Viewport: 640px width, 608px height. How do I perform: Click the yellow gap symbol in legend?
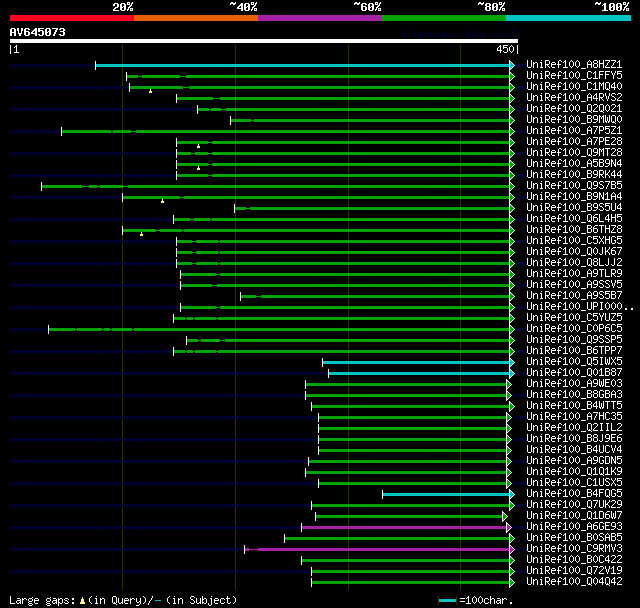tap(82, 601)
